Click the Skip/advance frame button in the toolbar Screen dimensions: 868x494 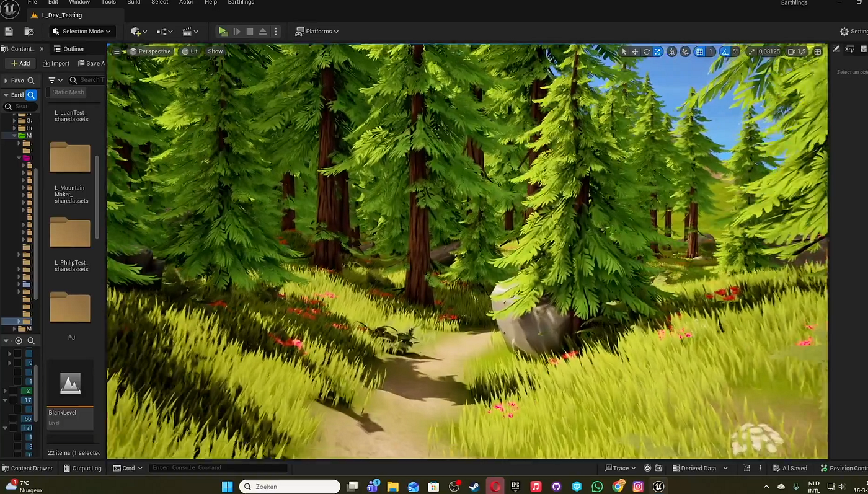237,31
